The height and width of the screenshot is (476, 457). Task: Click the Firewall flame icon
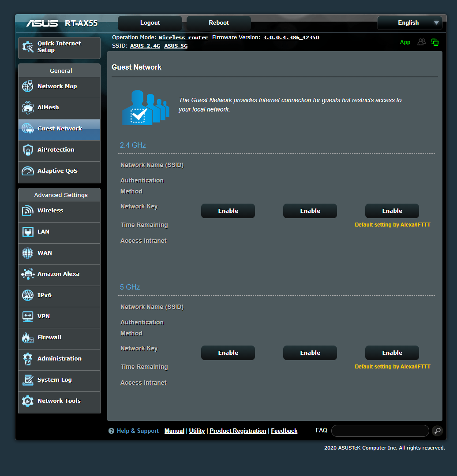click(28, 337)
